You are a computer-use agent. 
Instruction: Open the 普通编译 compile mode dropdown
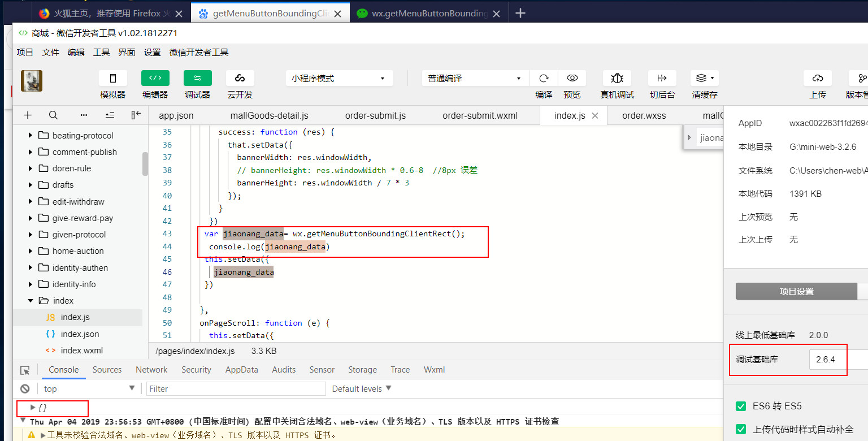(x=475, y=78)
